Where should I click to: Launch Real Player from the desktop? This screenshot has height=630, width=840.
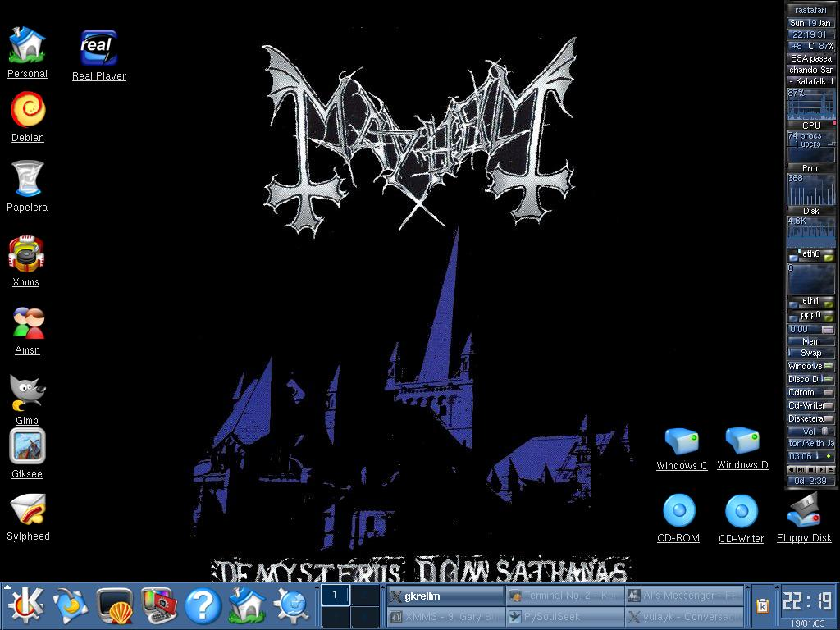(x=98, y=48)
